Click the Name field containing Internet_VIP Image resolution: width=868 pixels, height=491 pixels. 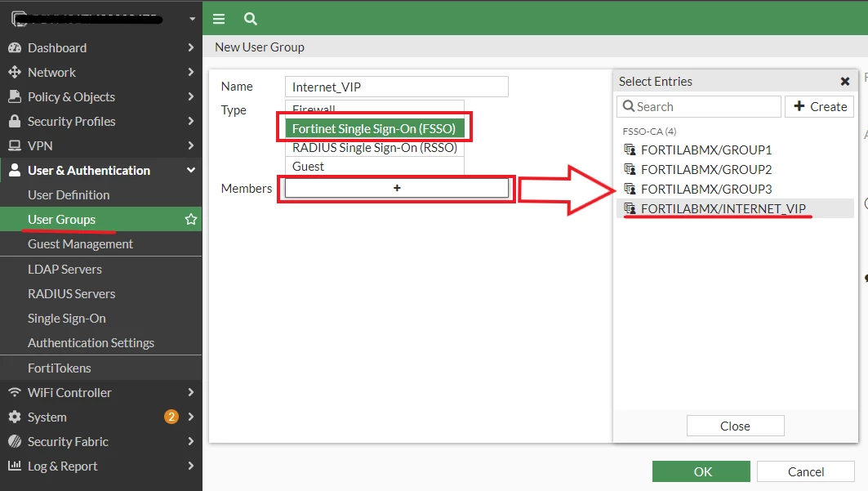[x=396, y=87]
